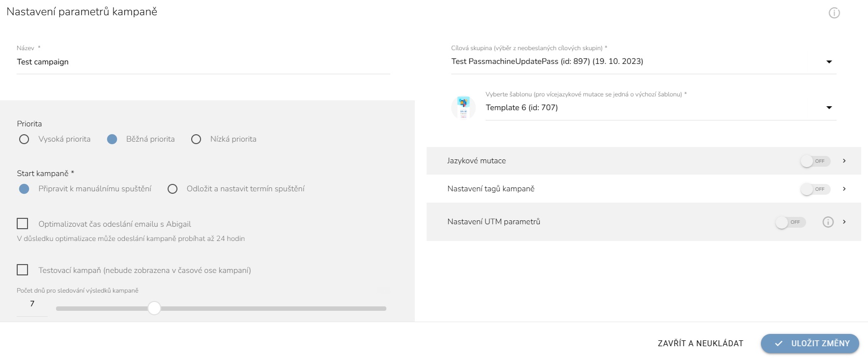868x359 pixels.
Task: Turn on the Nastavení UTM parametrů switch
Action: [791, 222]
